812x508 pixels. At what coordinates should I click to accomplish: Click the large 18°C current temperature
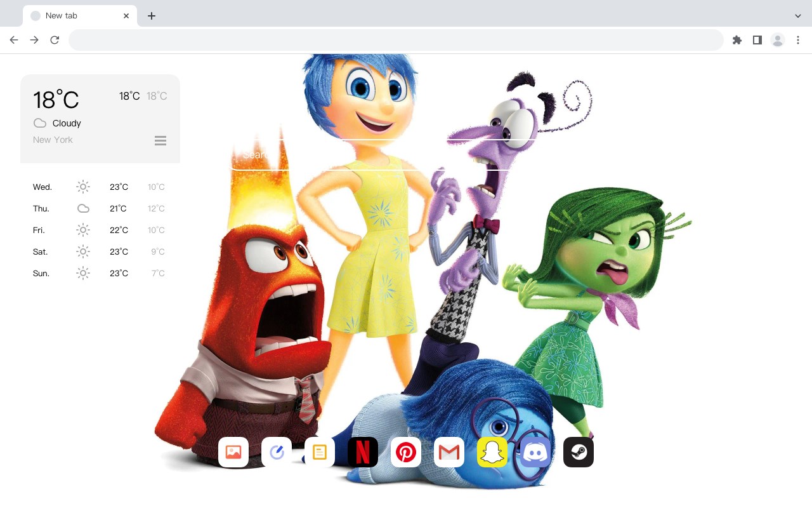coord(56,100)
